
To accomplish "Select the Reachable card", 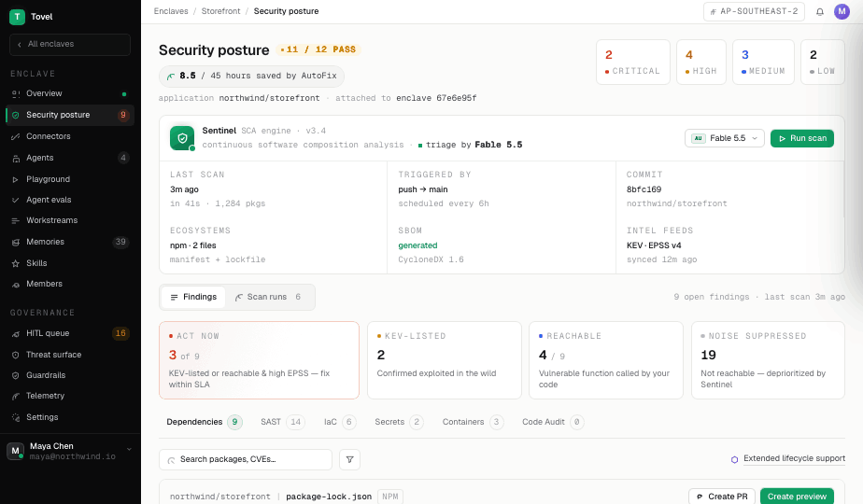I will tap(606, 360).
